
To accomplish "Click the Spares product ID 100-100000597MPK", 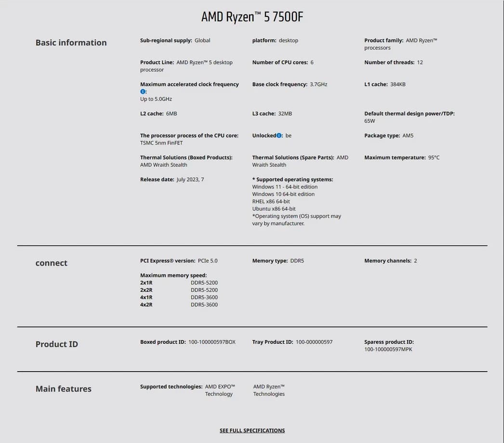I will 388,349.
